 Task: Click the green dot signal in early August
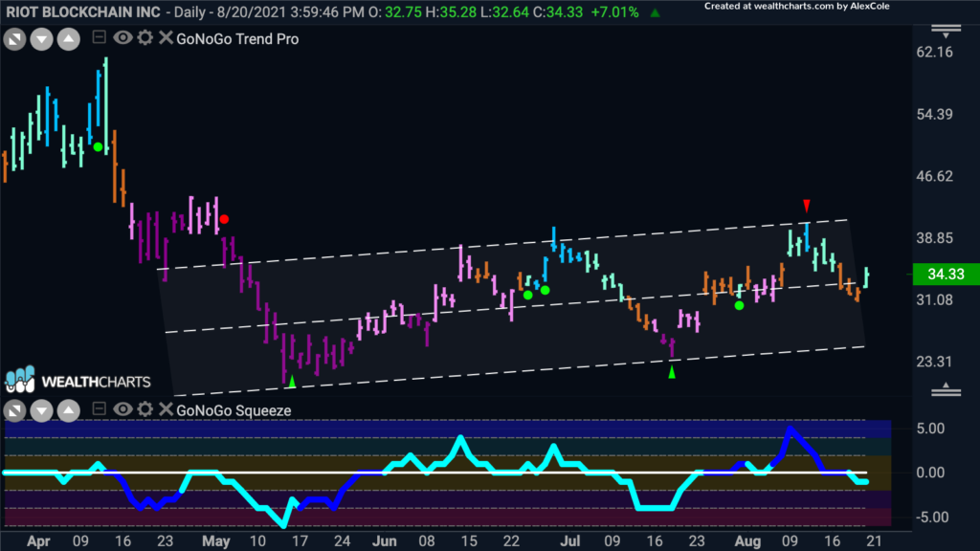point(740,305)
